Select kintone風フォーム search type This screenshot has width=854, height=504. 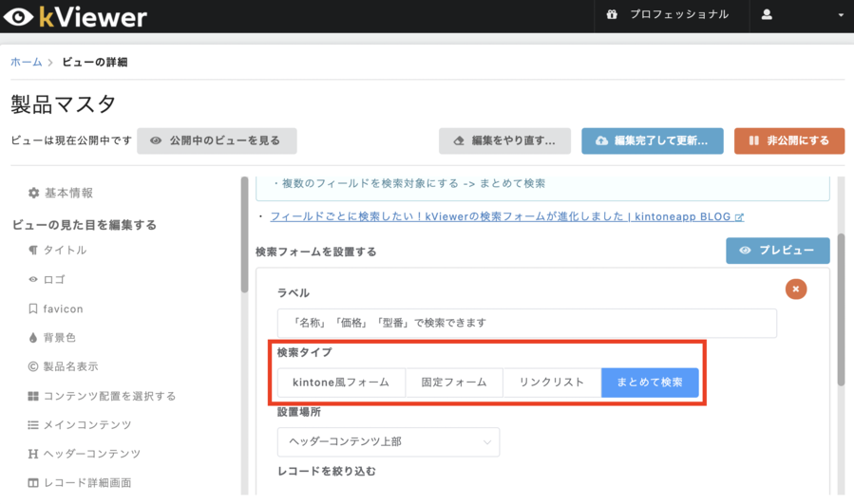point(341,383)
